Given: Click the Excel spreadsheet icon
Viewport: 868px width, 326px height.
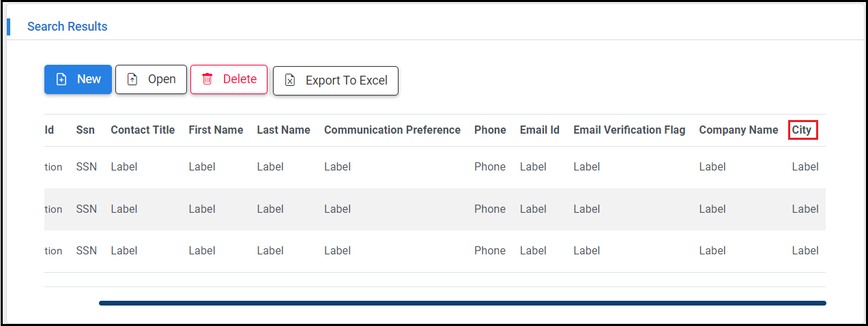Looking at the screenshot, I should [x=290, y=80].
